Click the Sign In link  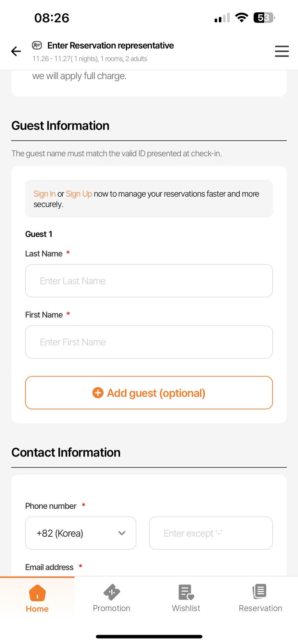point(45,194)
